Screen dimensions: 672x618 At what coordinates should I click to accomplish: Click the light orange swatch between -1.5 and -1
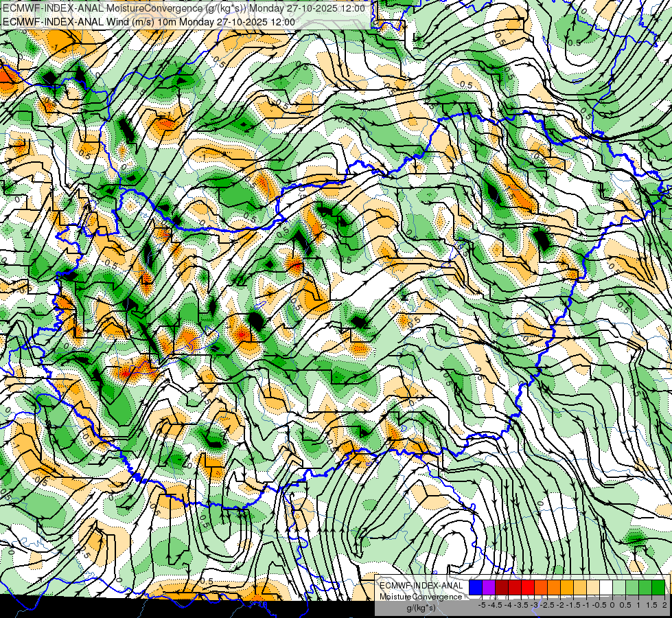tap(580, 587)
